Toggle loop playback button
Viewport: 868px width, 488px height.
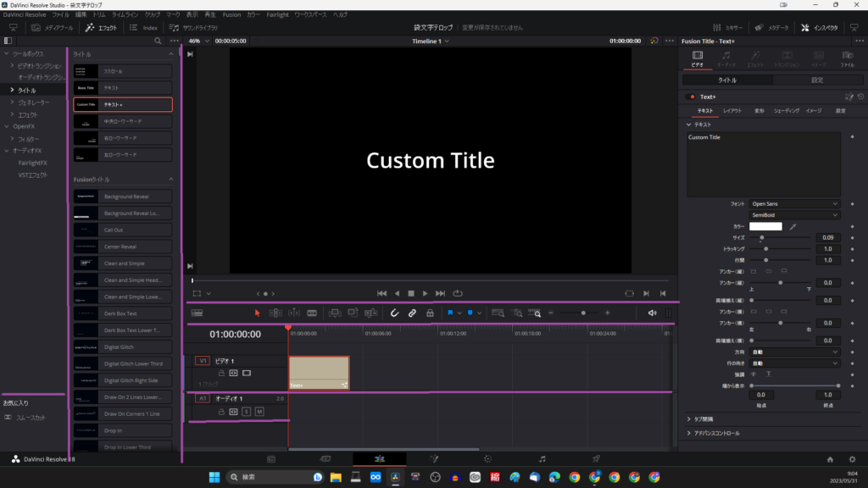tap(457, 293)
